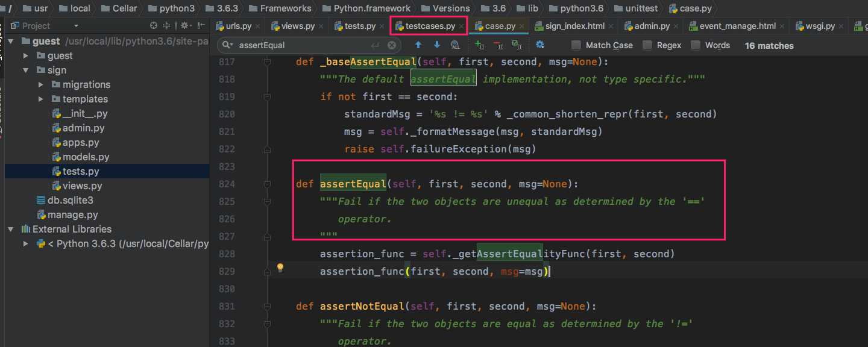Viewport: 868px width, 347px height.
Task: Open the search options gear icon
Action: pos(540,45)
